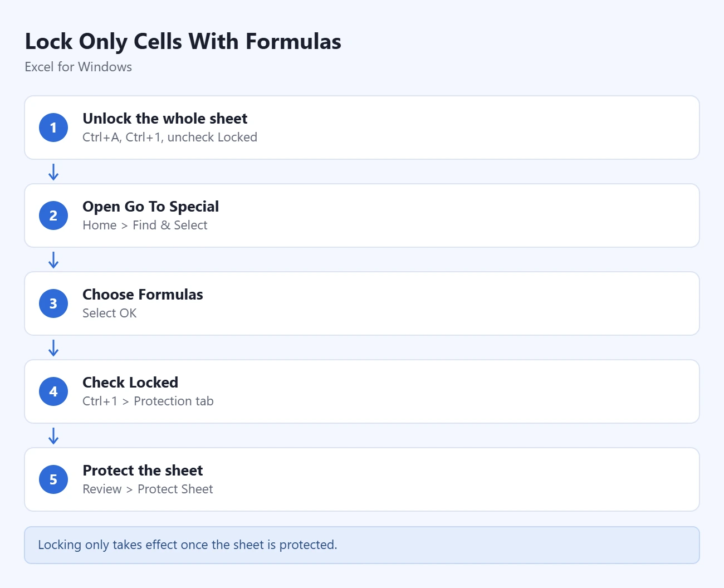The height and width of the screenshot is (588, 724).
Task: Click the step 1 number badge
Action: coord(53,128)
